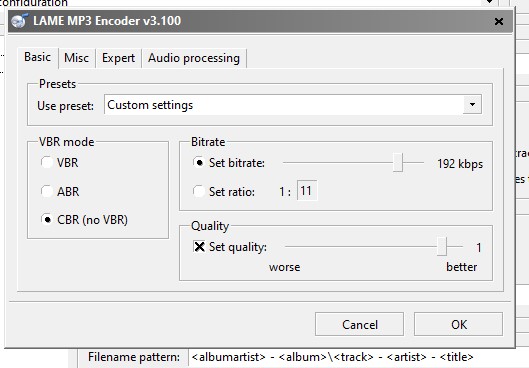The image size is (529, 368).
Task: Click the ratio value field showing 11
Action: pyautogui.click(x=307, y=191)
